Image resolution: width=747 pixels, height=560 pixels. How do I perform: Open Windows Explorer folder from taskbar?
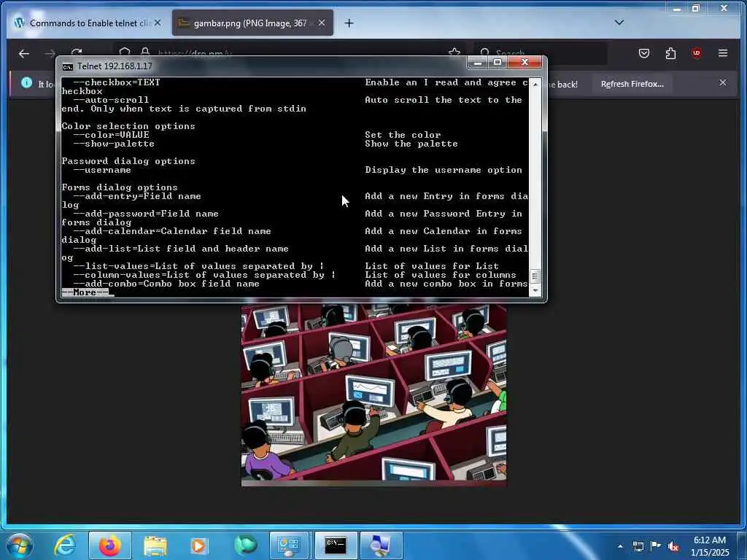click(155, 545)
